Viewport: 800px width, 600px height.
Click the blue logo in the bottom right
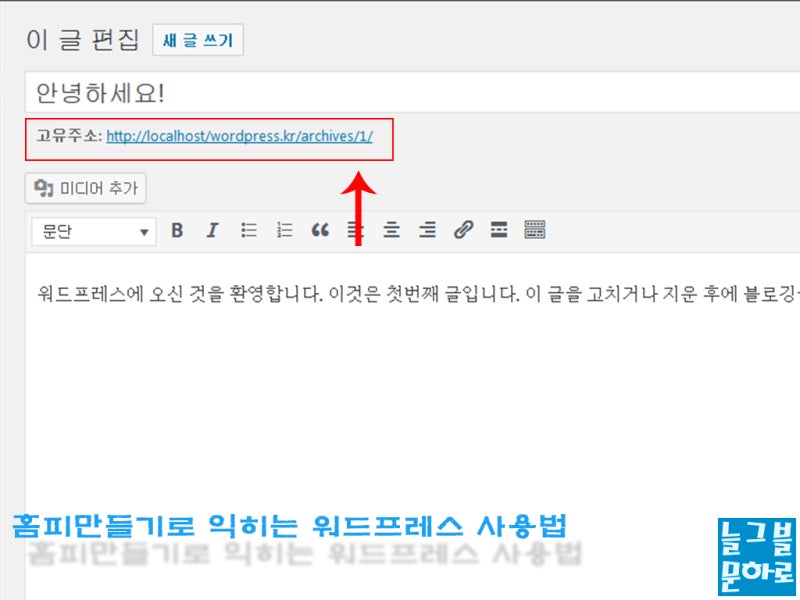[757, 556]
